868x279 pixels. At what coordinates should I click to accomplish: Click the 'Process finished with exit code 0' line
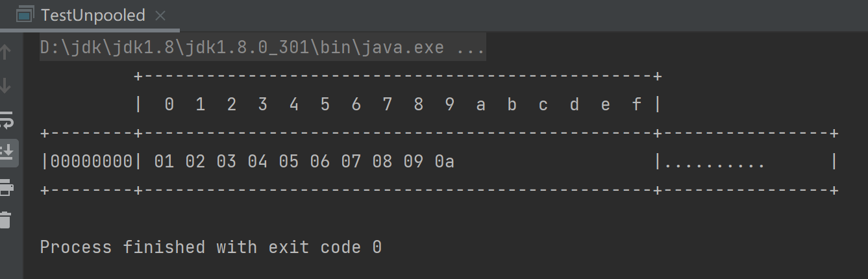210,247
